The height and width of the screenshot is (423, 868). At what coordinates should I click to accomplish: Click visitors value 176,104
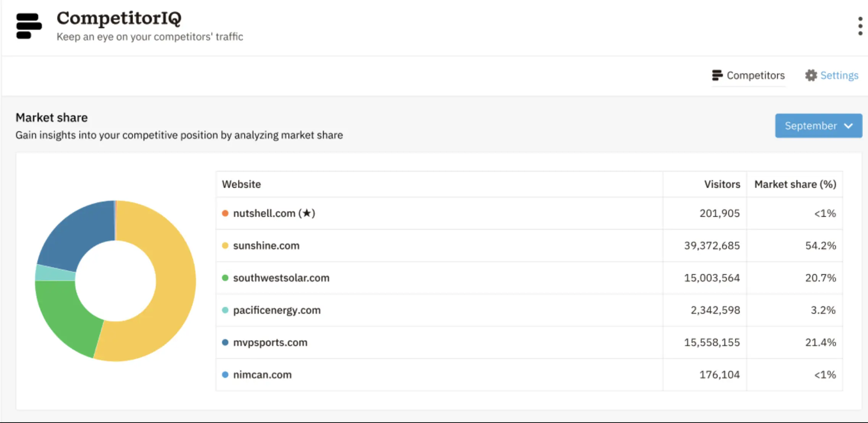pos(720,375)
